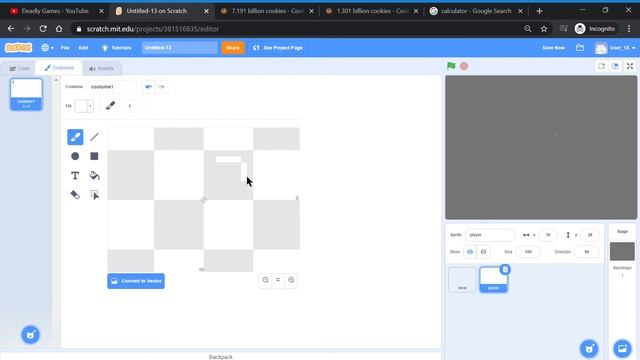This screenshot has height=360, width=640.
Task: Zoom in on the costume canvas
Action: [x=291, y=280]
